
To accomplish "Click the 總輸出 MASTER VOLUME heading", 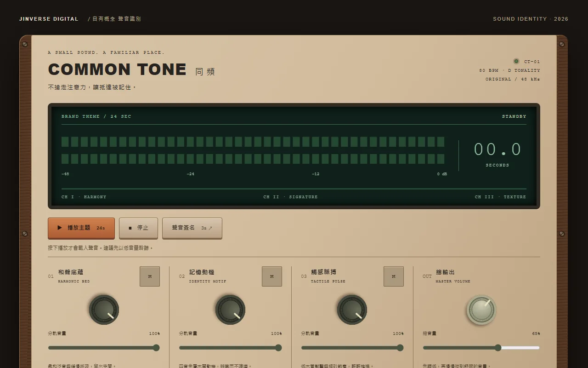I will [x=453, y=276].
